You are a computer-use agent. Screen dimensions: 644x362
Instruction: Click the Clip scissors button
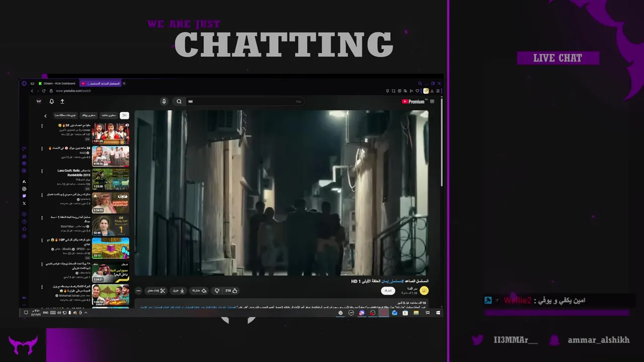tap(156, 291)
